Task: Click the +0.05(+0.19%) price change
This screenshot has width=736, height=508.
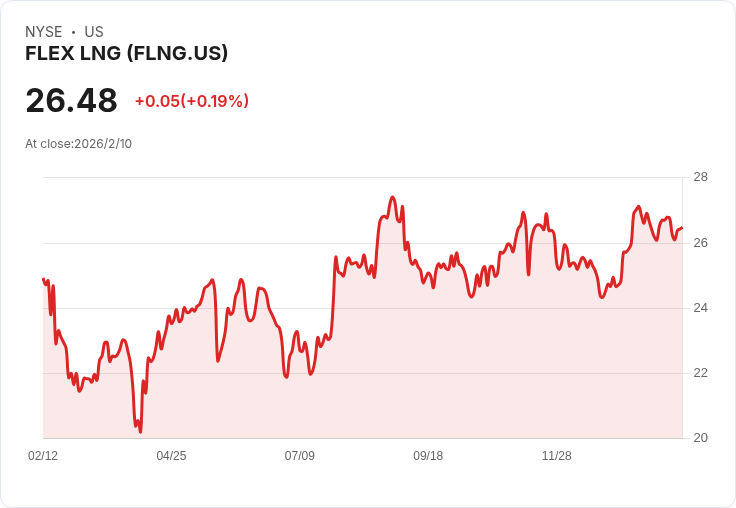Action: [x=192, y=101]
